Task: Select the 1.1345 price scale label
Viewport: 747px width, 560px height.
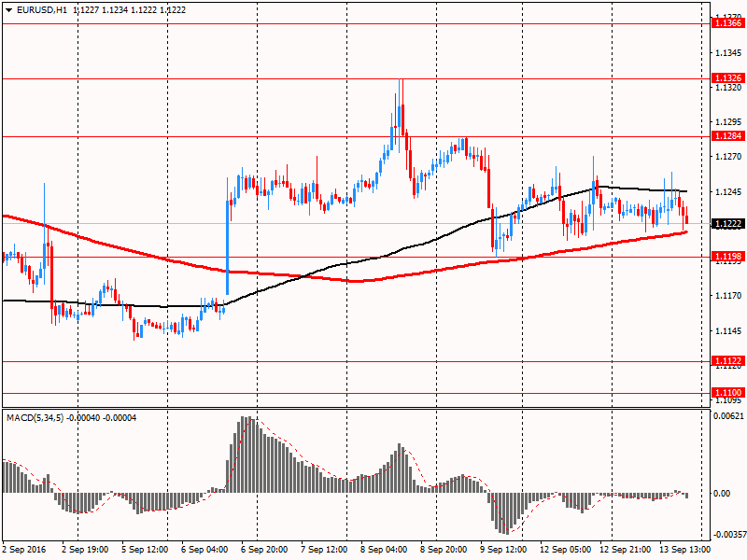Action: tap(728, 52)
